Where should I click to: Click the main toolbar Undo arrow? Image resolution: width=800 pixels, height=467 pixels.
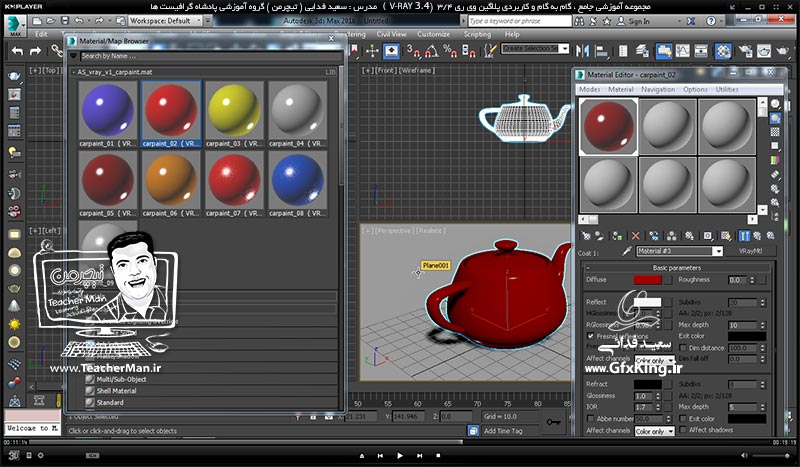pos(17,51)
